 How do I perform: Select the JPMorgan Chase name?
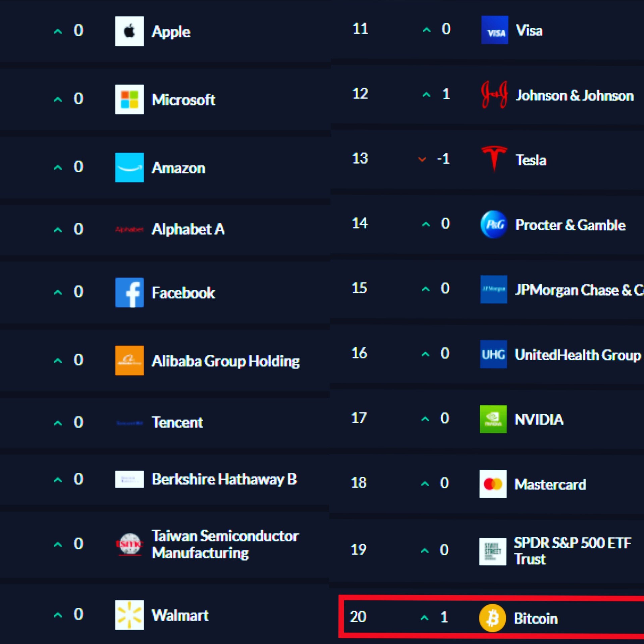[579, 290]
